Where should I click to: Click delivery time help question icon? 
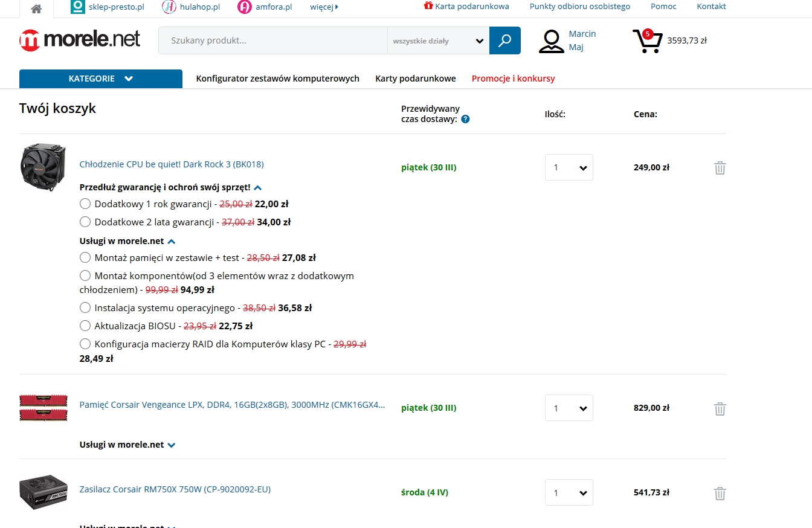465,119
